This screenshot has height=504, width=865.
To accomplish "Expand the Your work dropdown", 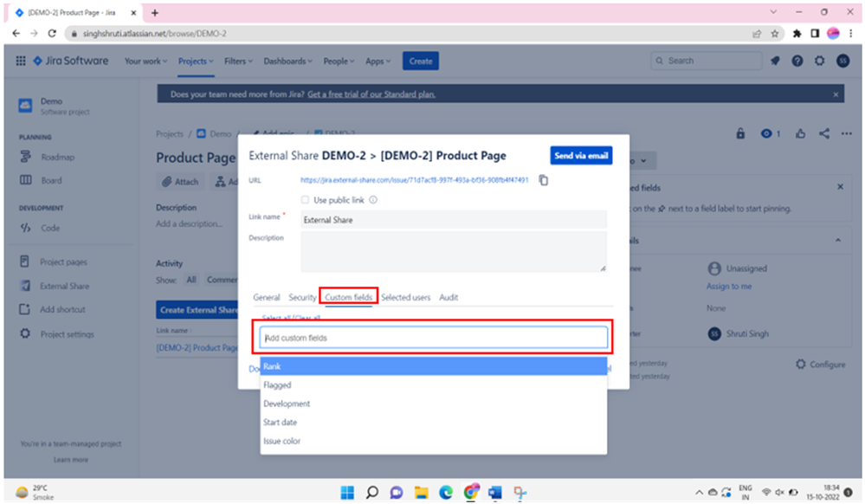I will click(145, 61).
